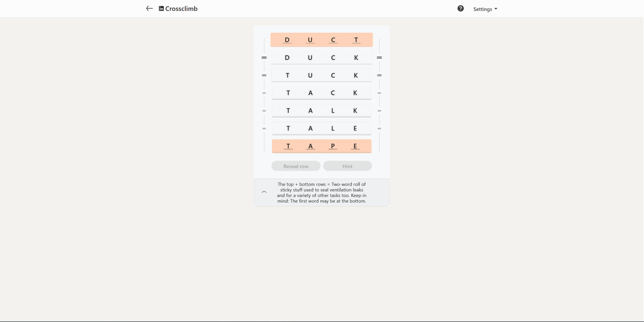The width and height of the screenshot is (644, 322).
Task: Click the Crossclimb title text
Action: click(x=181, y=8)
